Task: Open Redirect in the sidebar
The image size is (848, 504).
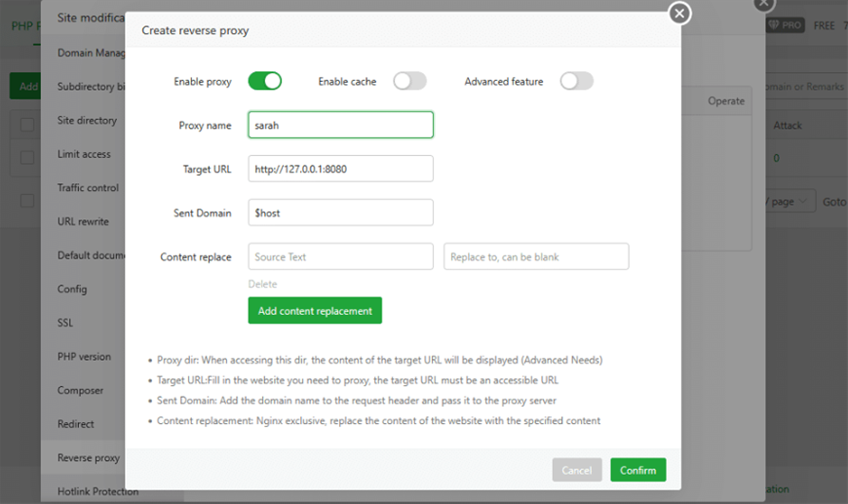Action: point(75,424)
